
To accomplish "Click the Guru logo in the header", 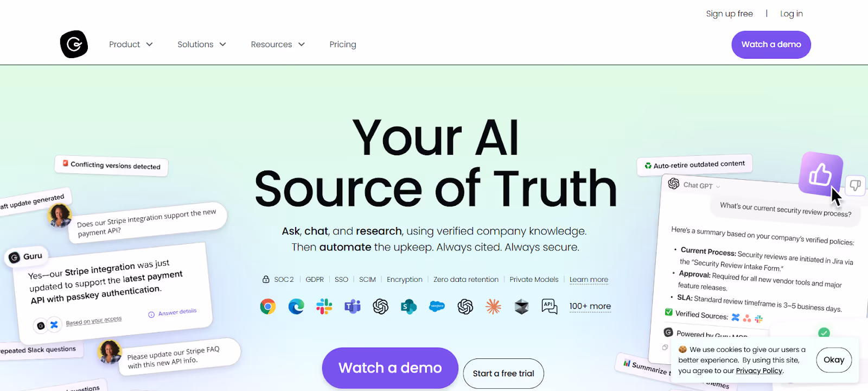I will (74, 44).
